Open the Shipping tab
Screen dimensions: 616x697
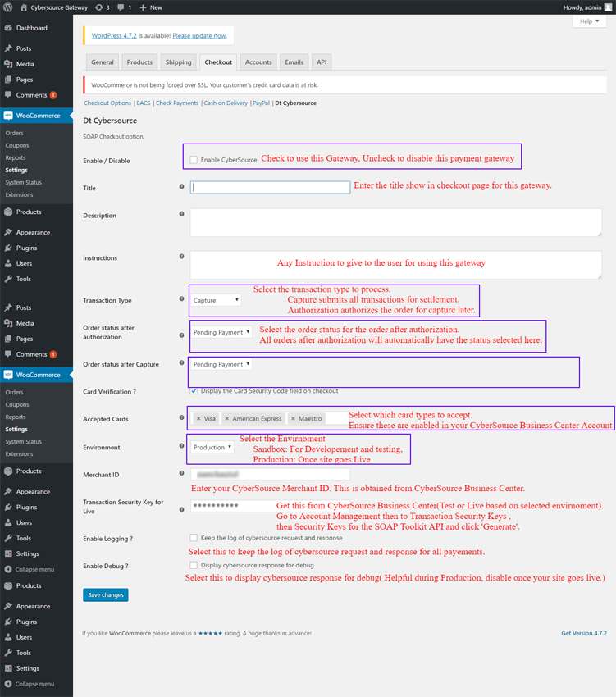178,62
